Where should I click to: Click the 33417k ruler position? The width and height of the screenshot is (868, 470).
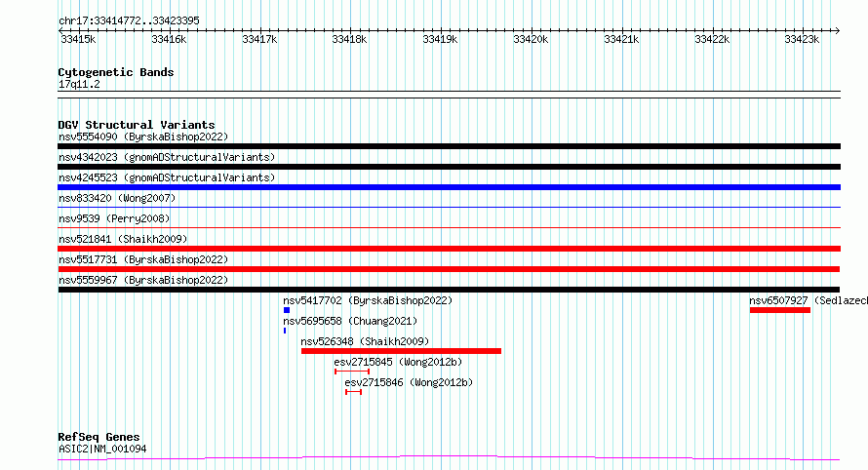click(x=259, y=39)
